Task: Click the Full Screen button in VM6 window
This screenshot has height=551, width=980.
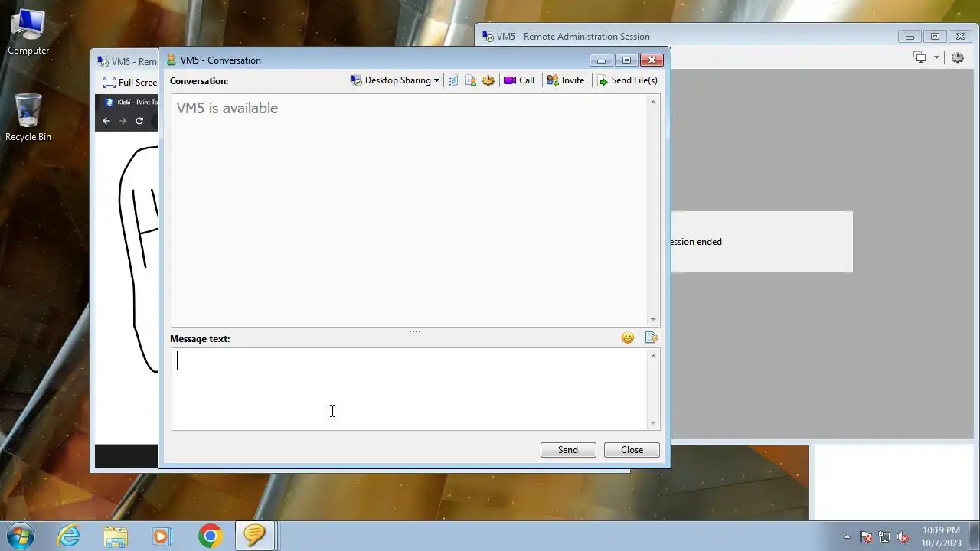Action: [130, 83]
